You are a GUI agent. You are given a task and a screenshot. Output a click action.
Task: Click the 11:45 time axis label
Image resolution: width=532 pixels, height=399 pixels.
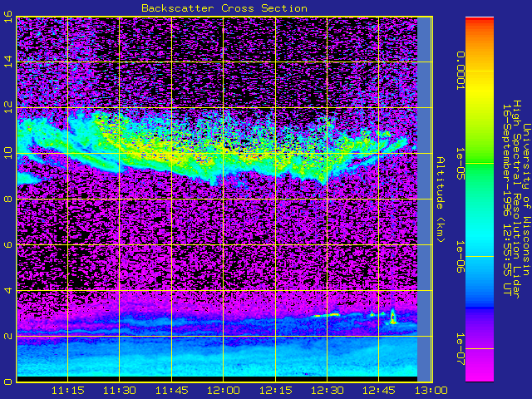pos(172,391)
